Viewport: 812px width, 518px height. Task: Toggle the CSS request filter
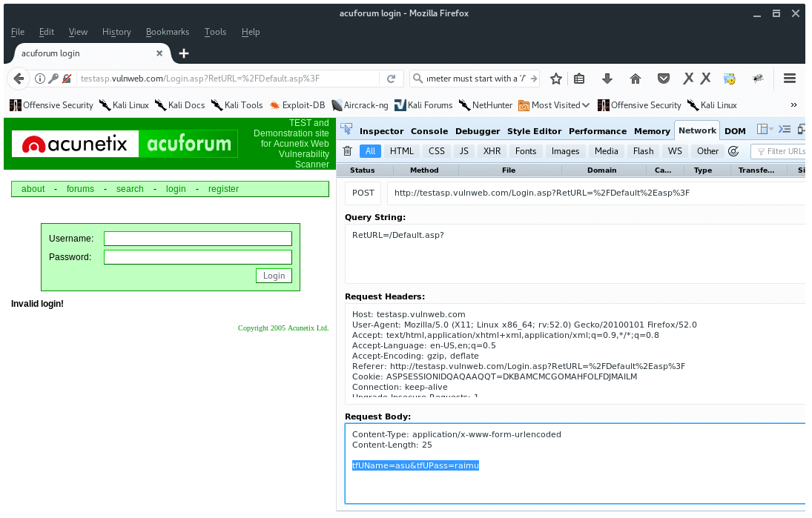click(x=437, y=151)
